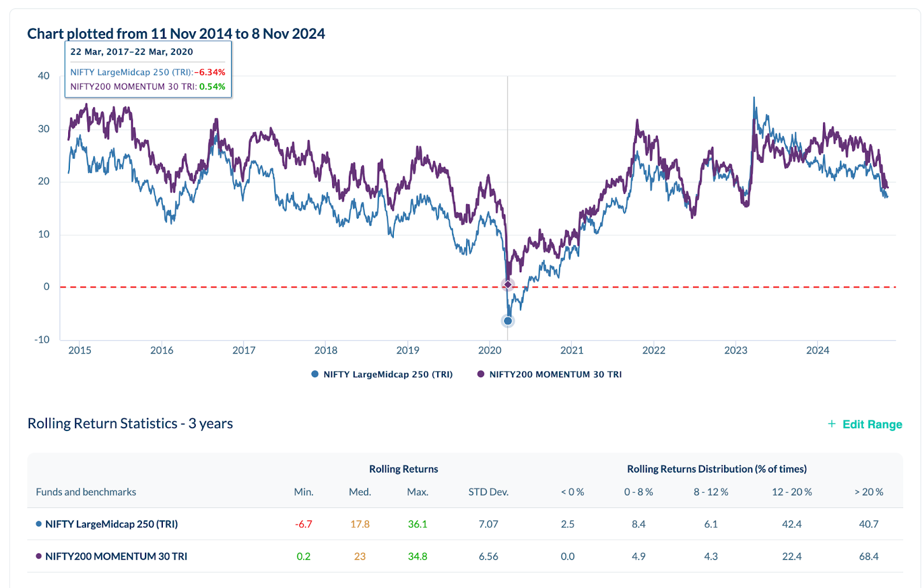Click the '> 20 %' column header
Screen dimensions: 924x588
[x=869, y=492]
